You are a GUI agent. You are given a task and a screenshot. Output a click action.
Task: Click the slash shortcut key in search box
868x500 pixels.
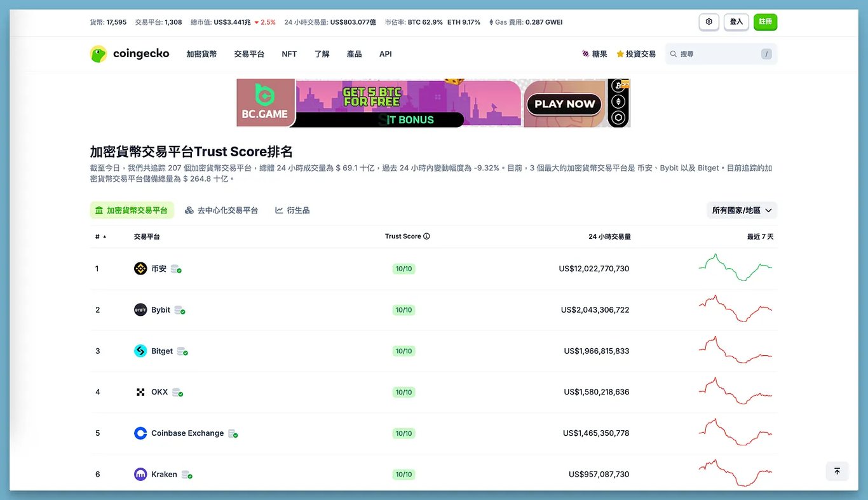[x=767, y=54]
